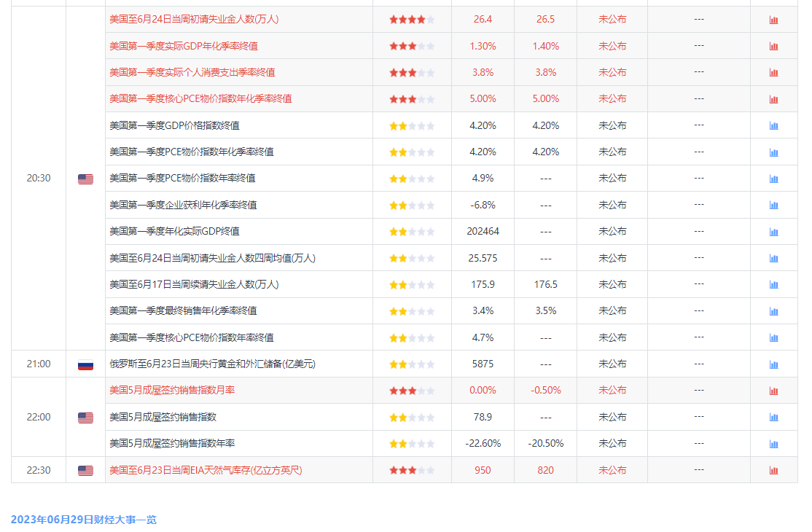Image resolution: width=812 pixels, height=532 pixels.
Task: Click the 22:30 time cell
Action: click(x=39, y=470)
